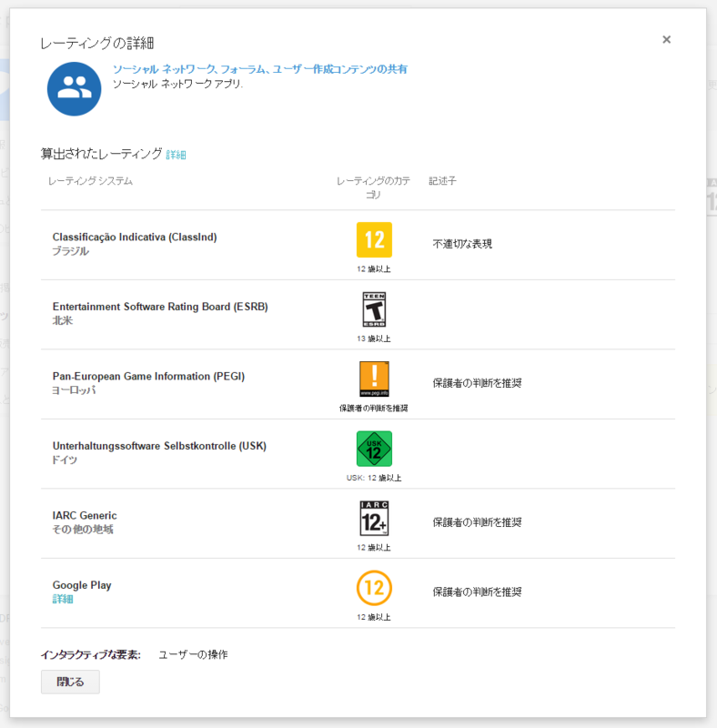
Task: Click the レーティング システム column header
Action: (x=90, y=180)
